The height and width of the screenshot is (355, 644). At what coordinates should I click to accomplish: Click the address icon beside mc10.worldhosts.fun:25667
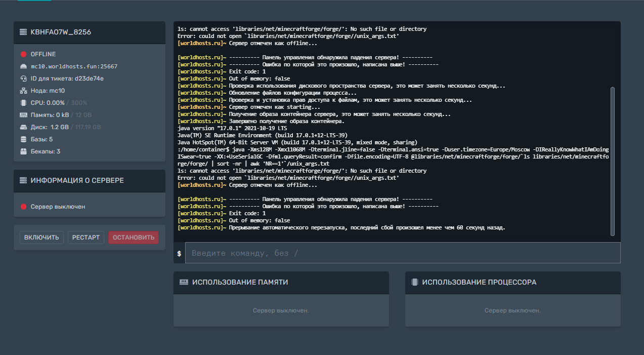(23, 66)
